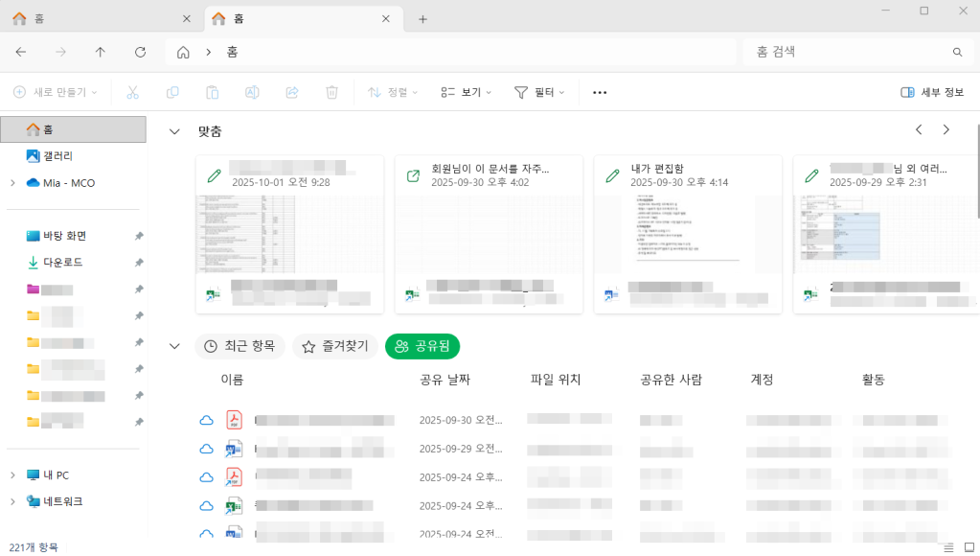This screenshot has width=980, height=556.
Task: Click the Delete (trash) icon
Action: tap(330, 92)
